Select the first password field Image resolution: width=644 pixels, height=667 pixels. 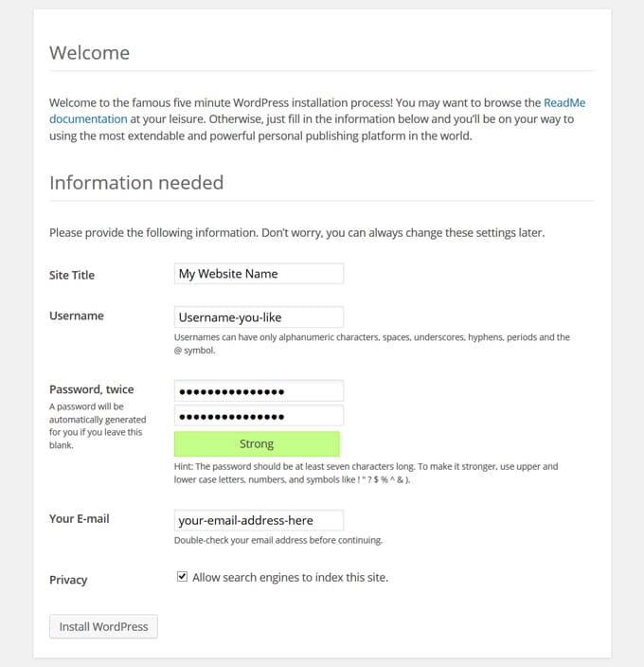pyautogui.click(x=259, y=391)
